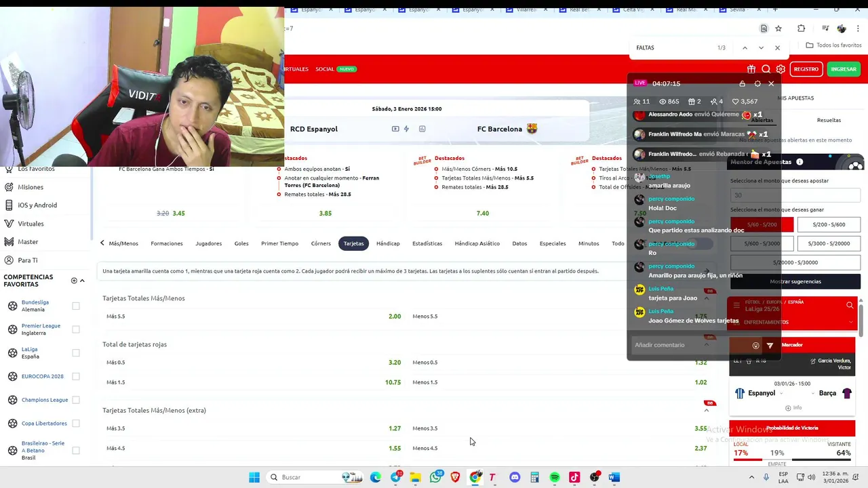Close the FALTAS find bar
Screen dimensions: 868x488
(777, 48)
